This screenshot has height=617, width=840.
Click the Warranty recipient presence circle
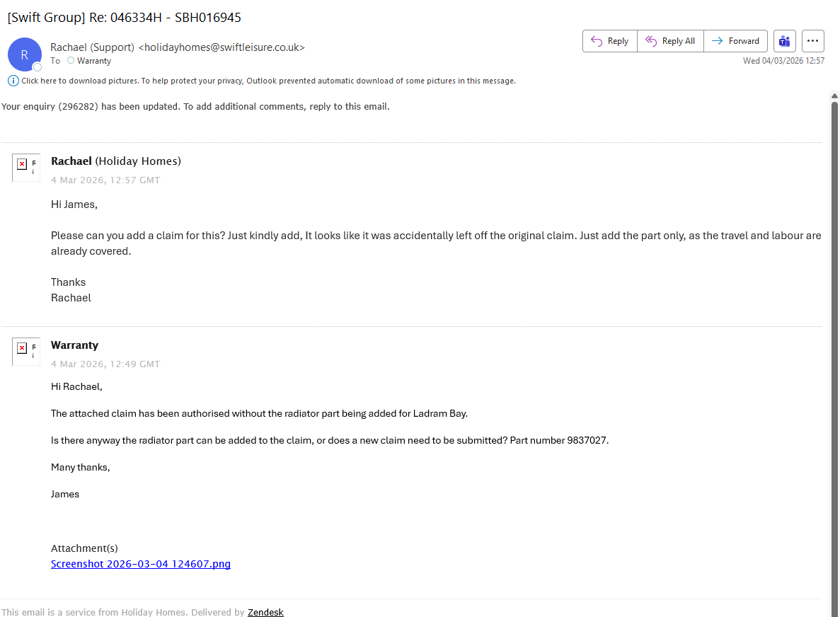[x=70, y=61]
